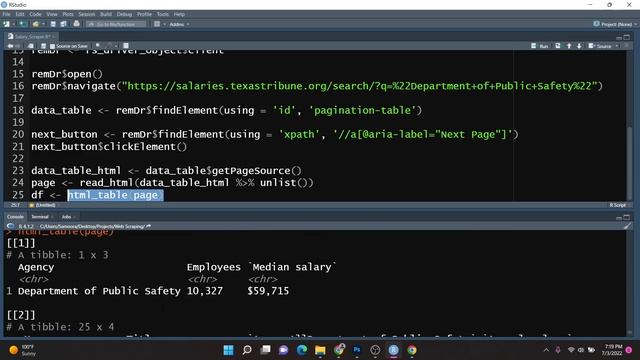This screenshot has height=360, width=640.
Task: Switch to the Console tab
Action: coord(15,217)
